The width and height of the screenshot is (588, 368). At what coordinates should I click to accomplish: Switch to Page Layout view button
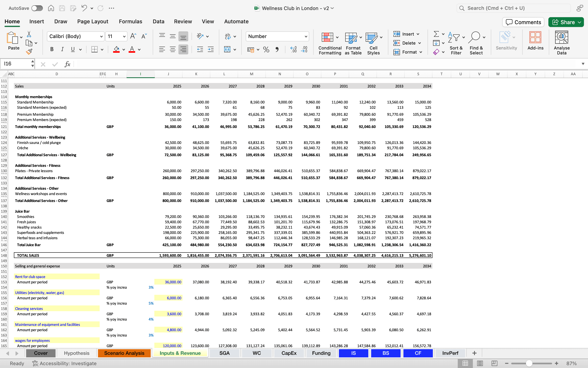pos(480,363)
